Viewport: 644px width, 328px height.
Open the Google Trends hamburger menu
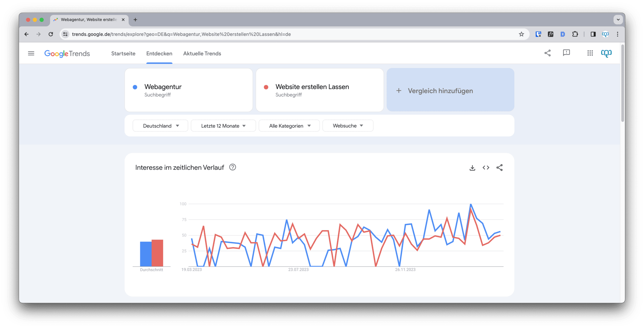coord(31,53)
